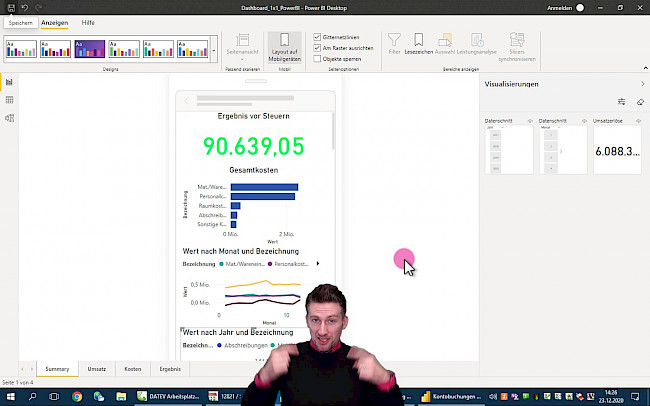The image size is (650, 406).
Task: Select the purple dark theme swatch
Action: point(90,48)
